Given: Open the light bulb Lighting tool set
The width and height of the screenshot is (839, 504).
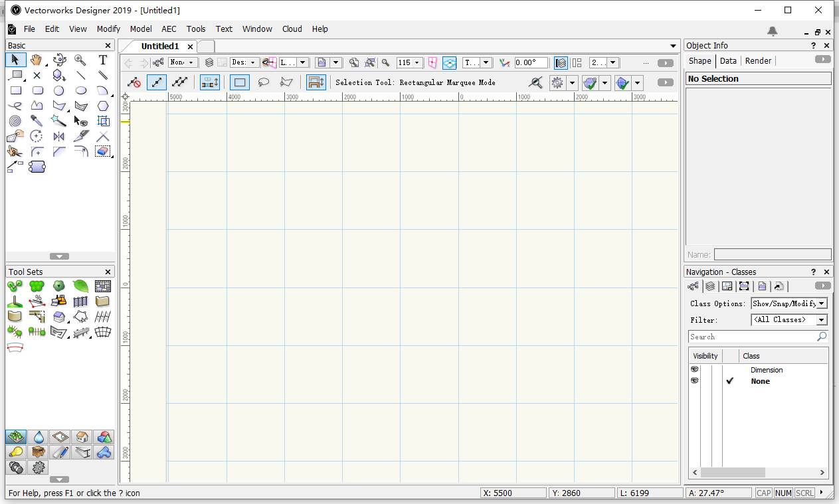Looking at the screenshot, I should (16, 452).
